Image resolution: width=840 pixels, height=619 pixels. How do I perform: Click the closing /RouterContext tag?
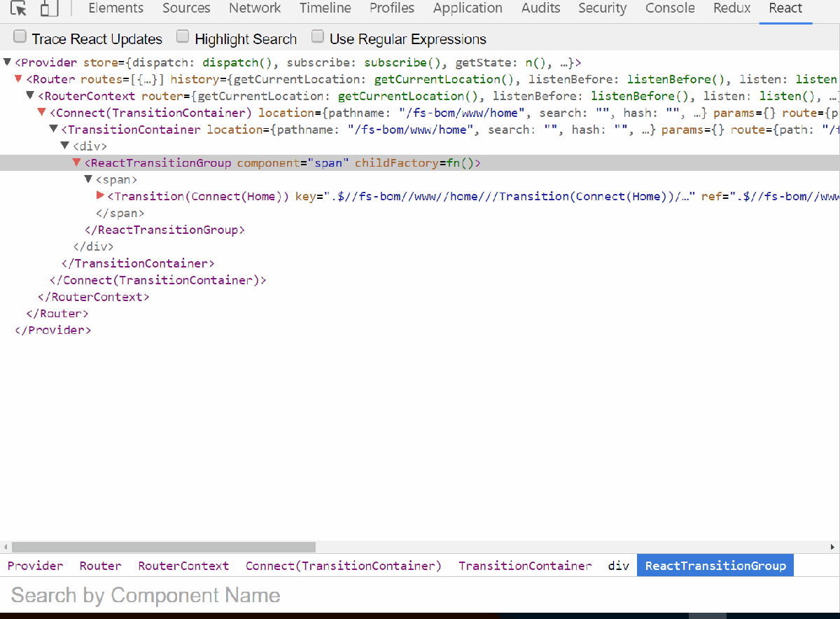point(94,297)
